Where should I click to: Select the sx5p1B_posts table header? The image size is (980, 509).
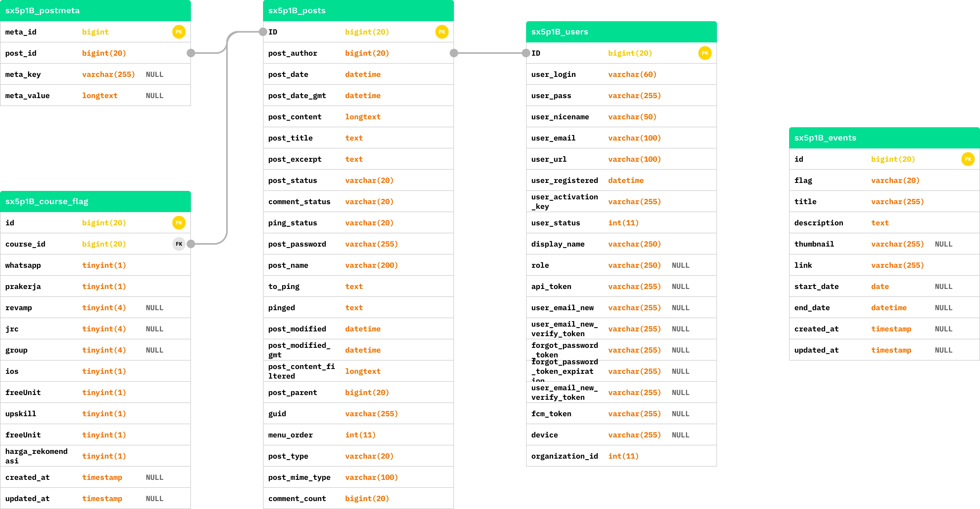click(x=358, y=11)
